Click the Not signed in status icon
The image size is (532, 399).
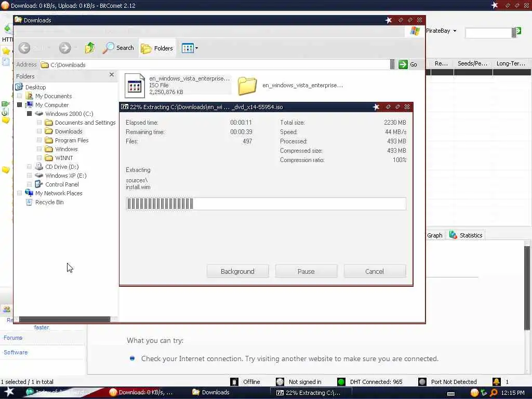pyautogui.click(x=280, y=382)
